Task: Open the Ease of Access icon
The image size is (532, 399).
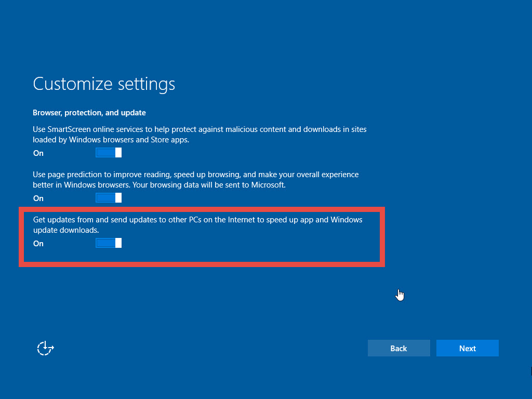Action: 46,348
